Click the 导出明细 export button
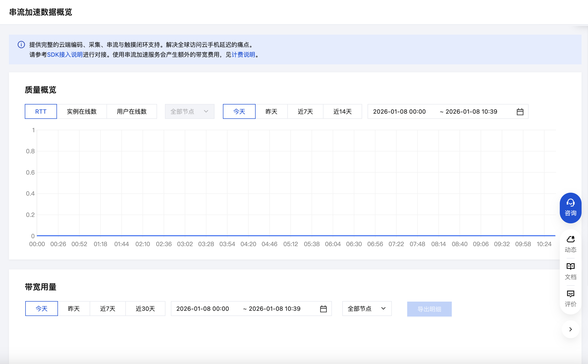Viewport: 588px width, 364px height. tap(429, 309)
